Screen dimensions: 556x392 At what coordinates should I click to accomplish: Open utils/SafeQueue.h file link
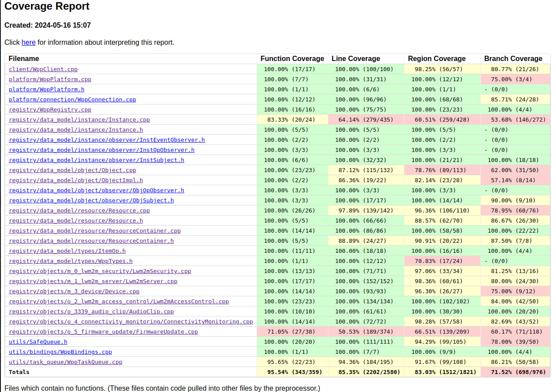(38, 342)
